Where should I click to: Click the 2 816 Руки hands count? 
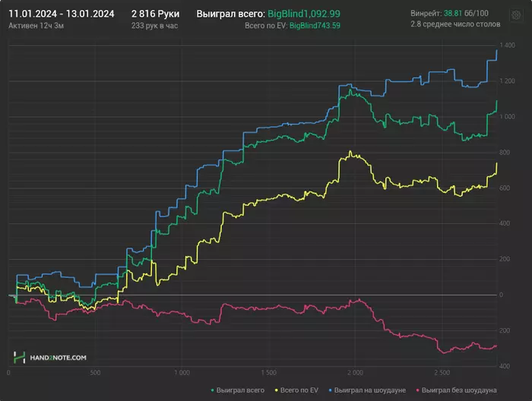(x=155, y=14)
